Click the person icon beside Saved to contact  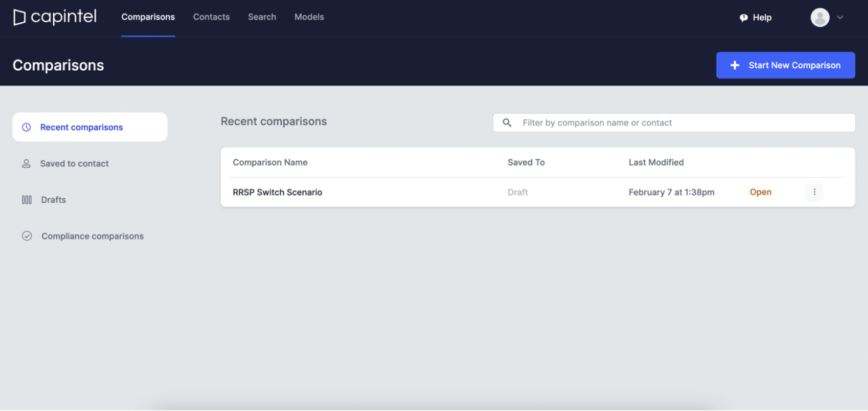27,163
